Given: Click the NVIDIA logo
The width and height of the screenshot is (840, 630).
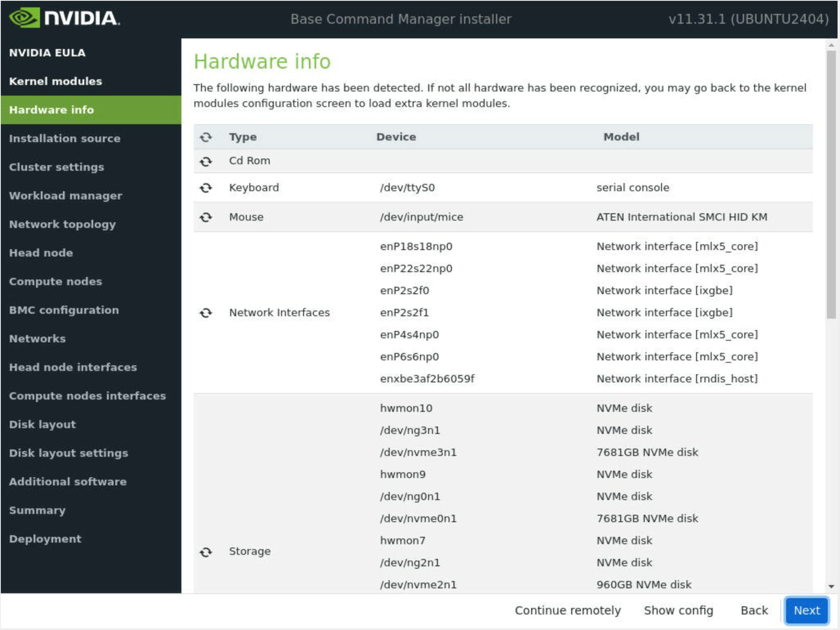Looking at the screenshot, I should click(64, 18).
